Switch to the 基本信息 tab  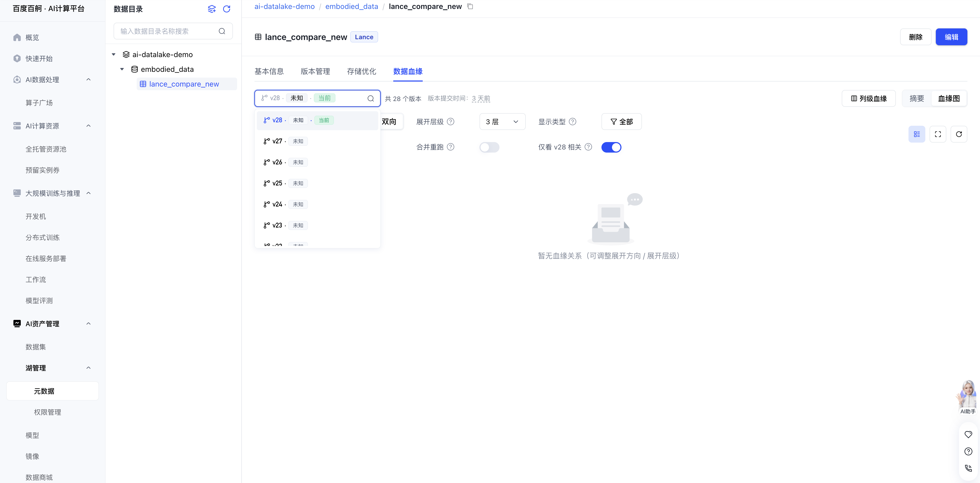(269, 72)
